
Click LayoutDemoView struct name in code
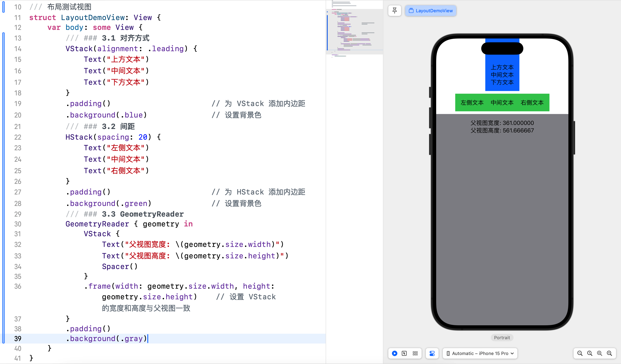pyautogui.click(x=93, y=17)
